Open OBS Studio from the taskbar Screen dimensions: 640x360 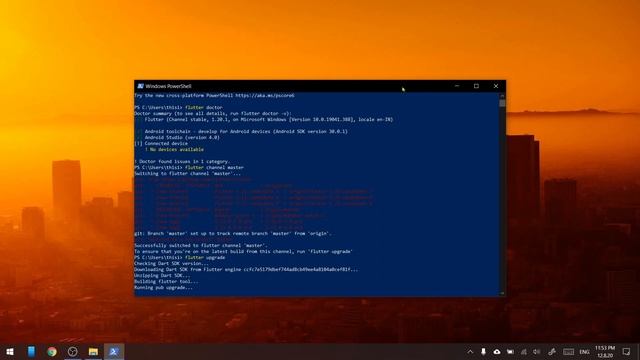coord(73,351)
